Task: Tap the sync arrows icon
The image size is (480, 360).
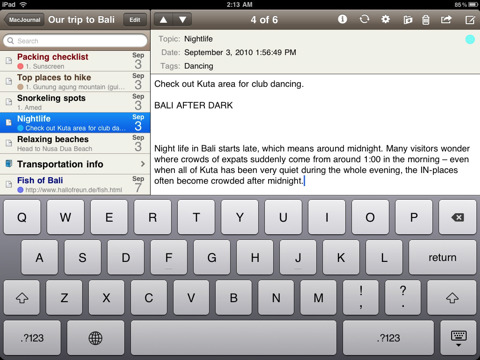Action: coord(364,19)
